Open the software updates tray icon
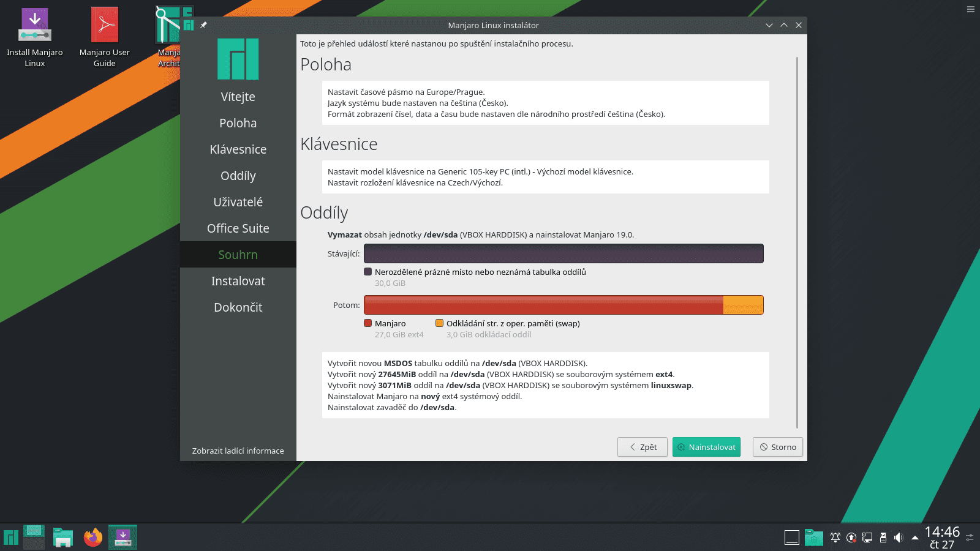 point(851,537)
